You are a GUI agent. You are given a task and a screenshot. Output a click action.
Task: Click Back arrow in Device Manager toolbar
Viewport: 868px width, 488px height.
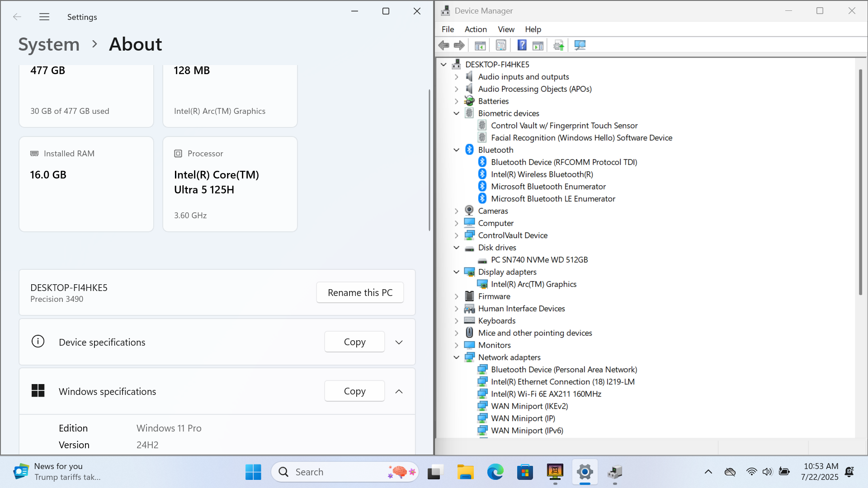tap(444, 45)
